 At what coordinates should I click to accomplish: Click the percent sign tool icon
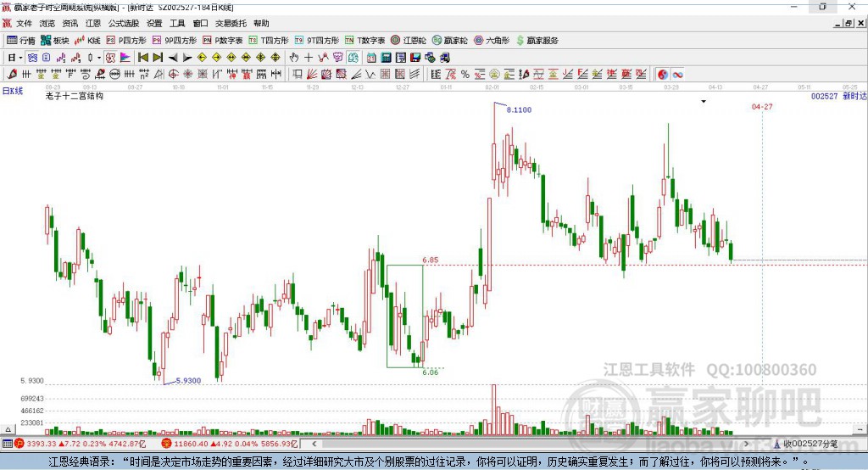coord(465,74)
